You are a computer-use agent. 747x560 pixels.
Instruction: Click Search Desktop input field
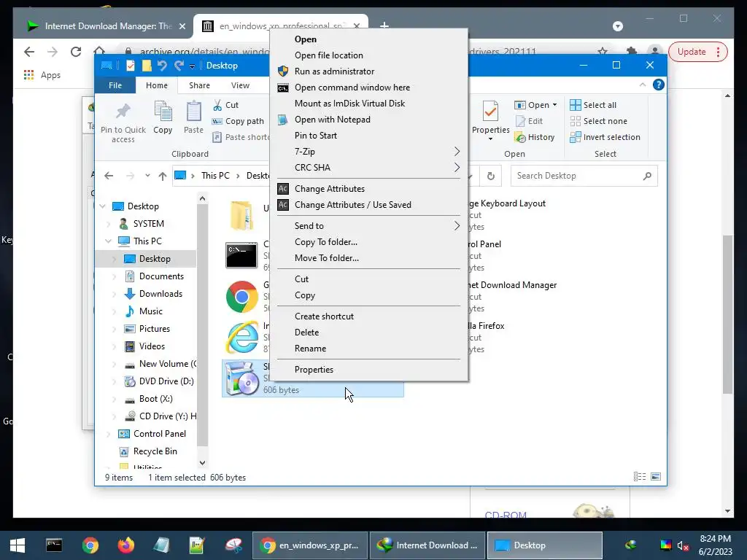click(584, 176)
